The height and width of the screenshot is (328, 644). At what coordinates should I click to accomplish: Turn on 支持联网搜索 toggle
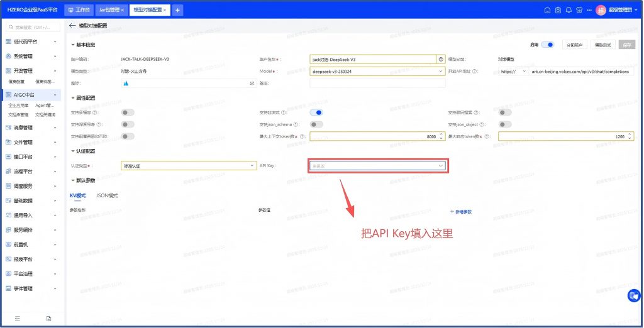click(505, 112)
